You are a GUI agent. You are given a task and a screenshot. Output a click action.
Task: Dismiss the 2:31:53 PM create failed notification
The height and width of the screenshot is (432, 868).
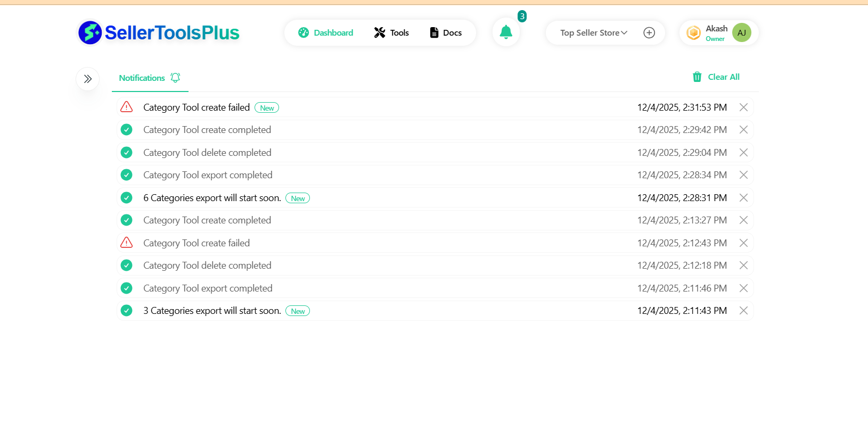coord(744,107)
